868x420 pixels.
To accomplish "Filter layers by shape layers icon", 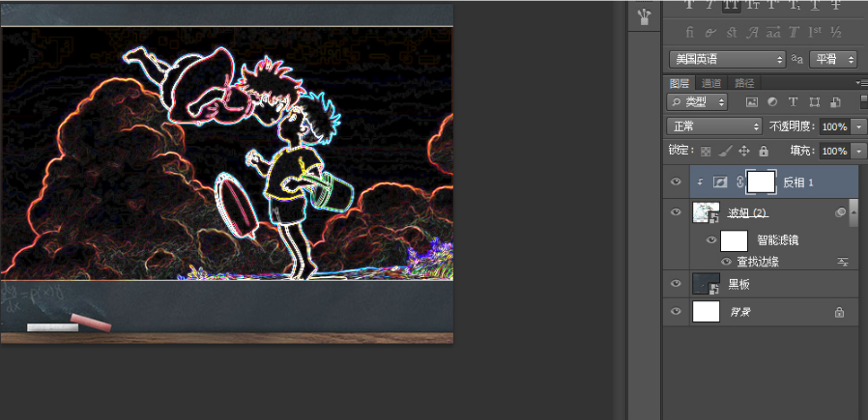I will (814, 102).
